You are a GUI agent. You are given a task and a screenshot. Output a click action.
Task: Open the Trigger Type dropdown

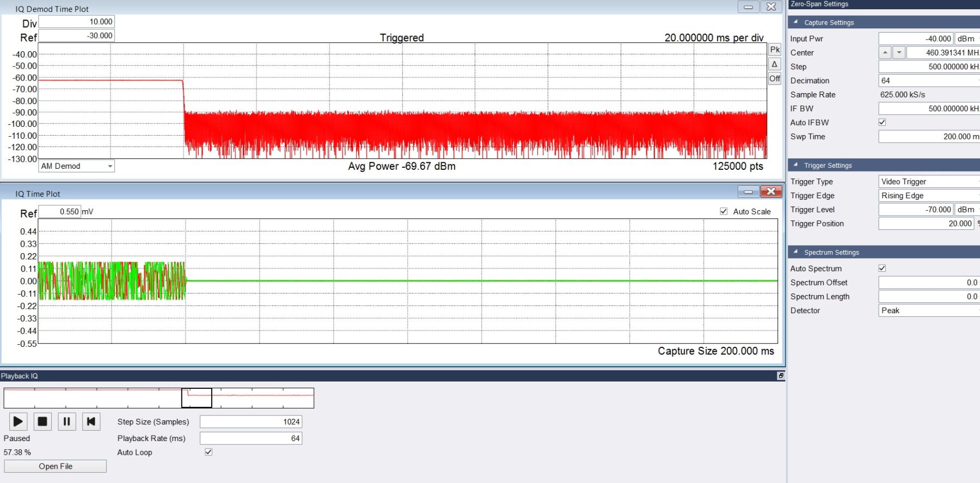tap(928, 182)
